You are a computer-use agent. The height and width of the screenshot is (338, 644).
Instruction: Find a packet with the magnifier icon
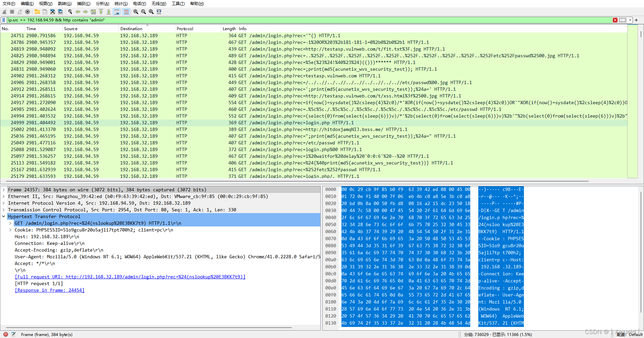click(x=70, y=12)
